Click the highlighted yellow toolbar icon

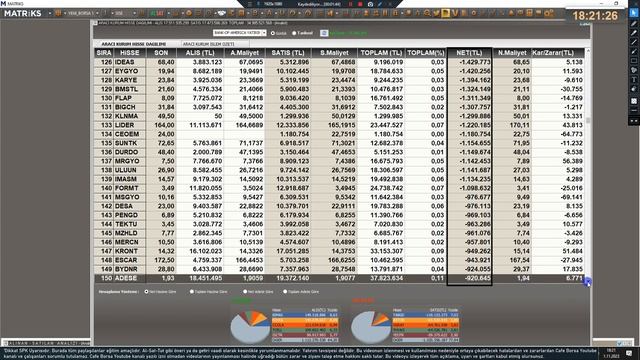(445, 13)
